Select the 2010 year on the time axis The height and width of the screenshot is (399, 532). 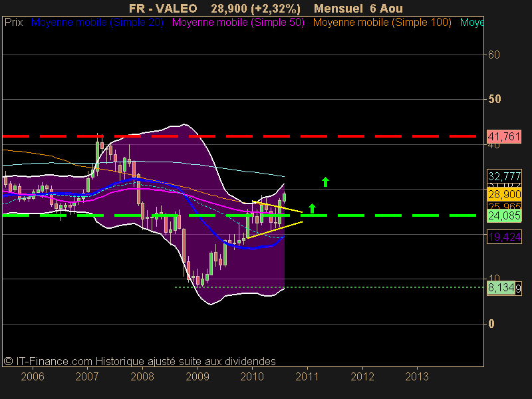coord(252,376)
